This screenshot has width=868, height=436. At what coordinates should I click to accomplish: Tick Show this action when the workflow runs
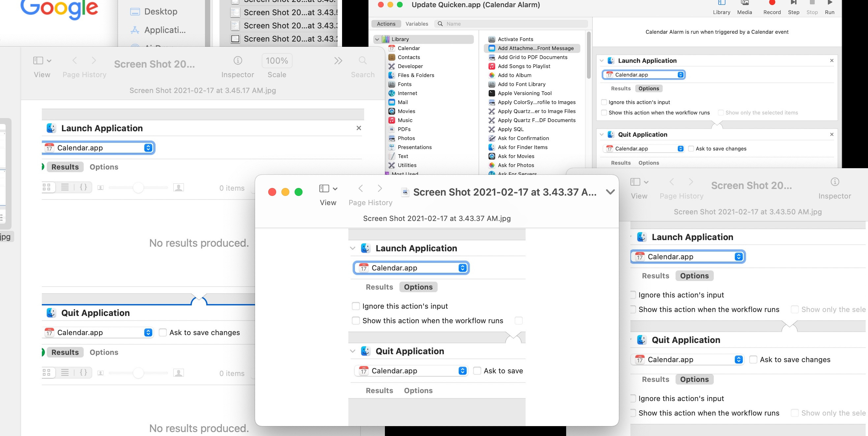pyautogui.click(x=604, y=112)
